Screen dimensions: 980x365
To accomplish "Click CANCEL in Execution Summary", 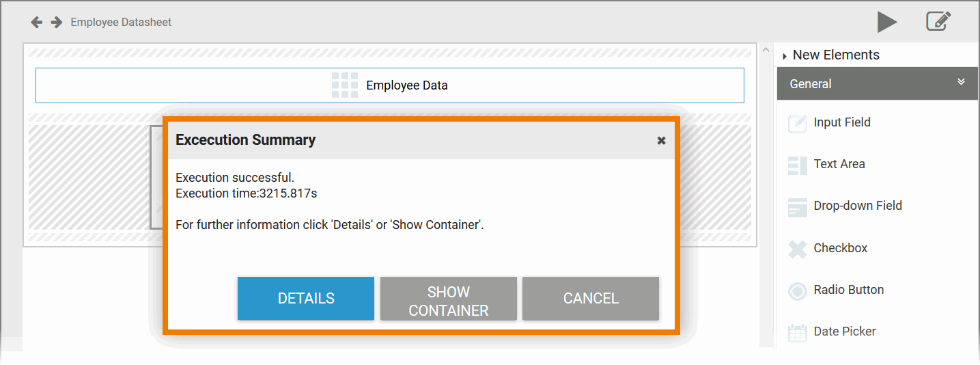I will point(591,299).
